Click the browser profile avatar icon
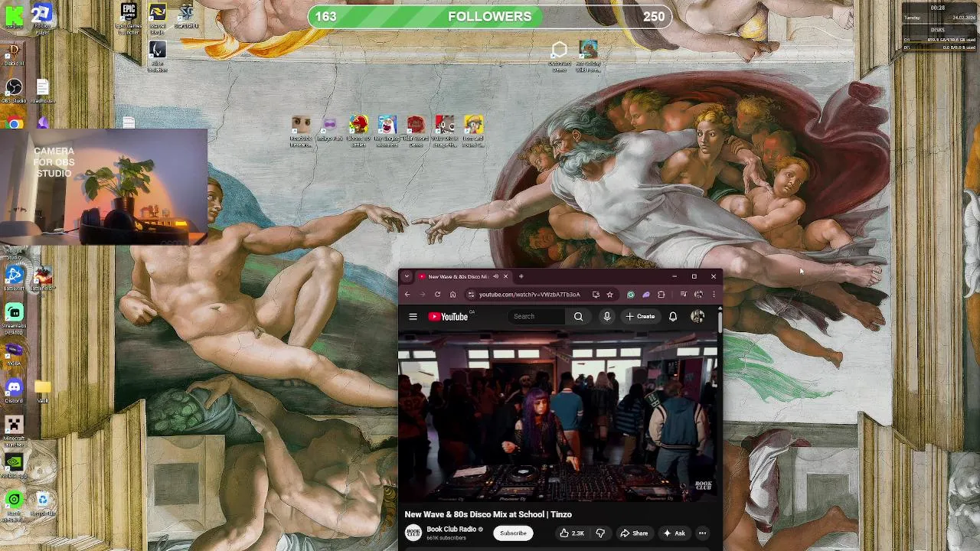Viewport: 980px width, 551px height. coord(698,294)
